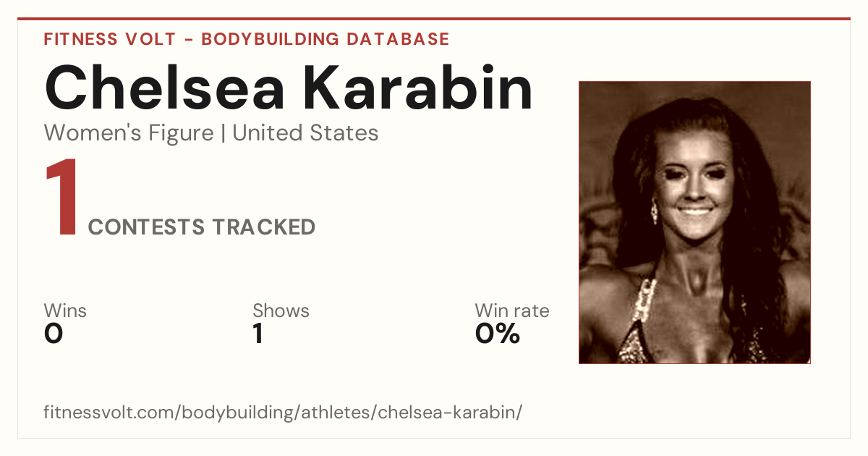The height and width of the screenshot is (456, 868).
Task: Click the Win rate 0% value
Action: point(498,334)
